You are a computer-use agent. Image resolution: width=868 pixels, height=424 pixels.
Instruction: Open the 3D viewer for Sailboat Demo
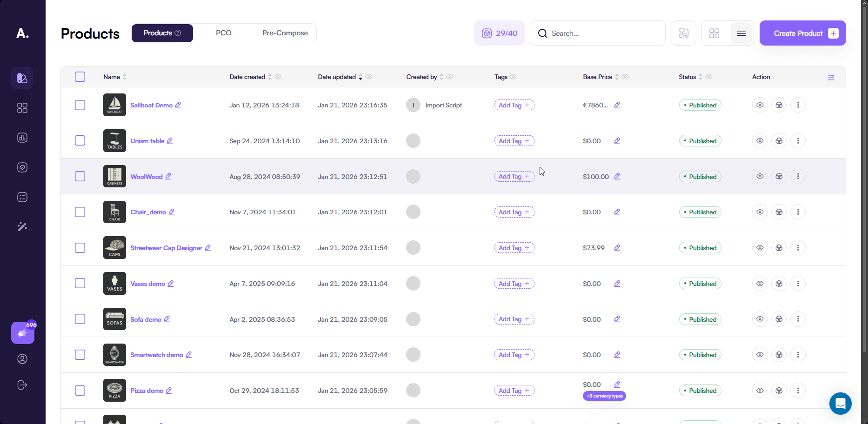[x=779, y=105]
